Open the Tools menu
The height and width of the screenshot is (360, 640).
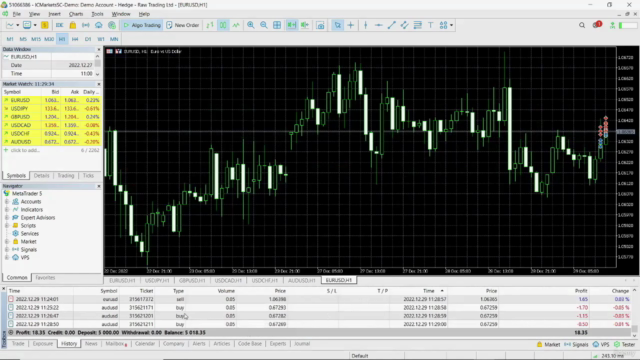click(97, 14)
